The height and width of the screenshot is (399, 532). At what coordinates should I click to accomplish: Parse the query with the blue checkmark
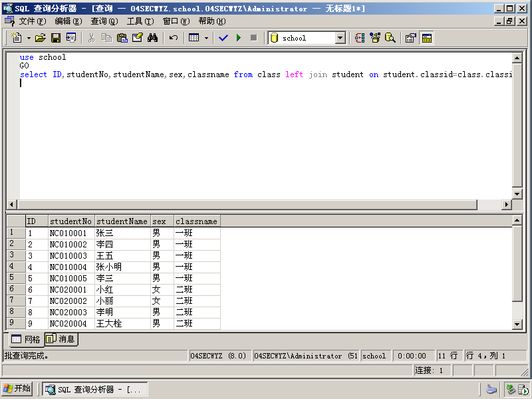(223, 38)
